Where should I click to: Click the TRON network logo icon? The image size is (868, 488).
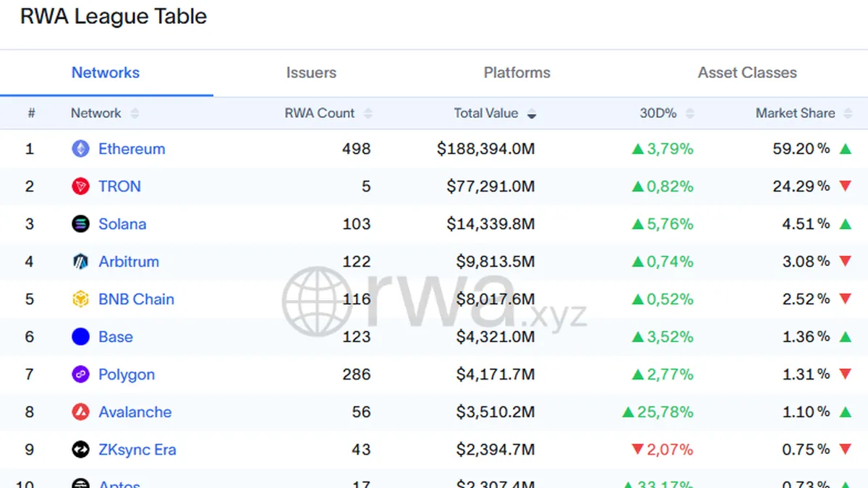click(80, 187)
